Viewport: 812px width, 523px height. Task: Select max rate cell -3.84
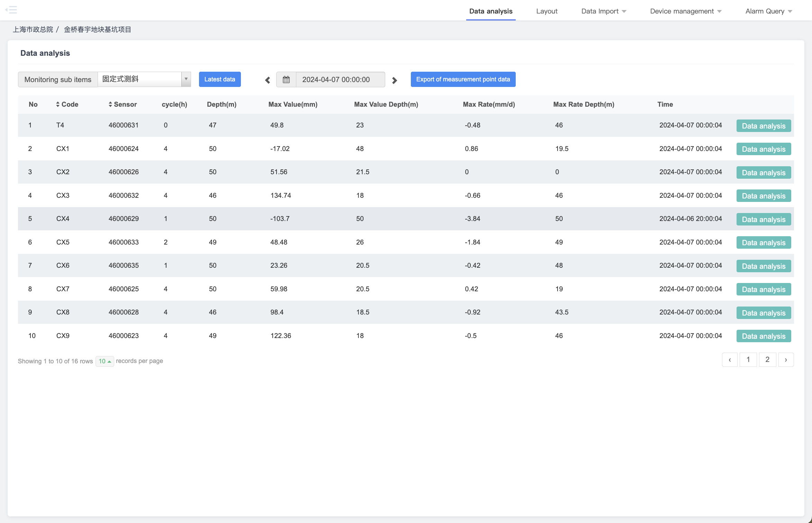pyautogui.click(x=472, y=219)
